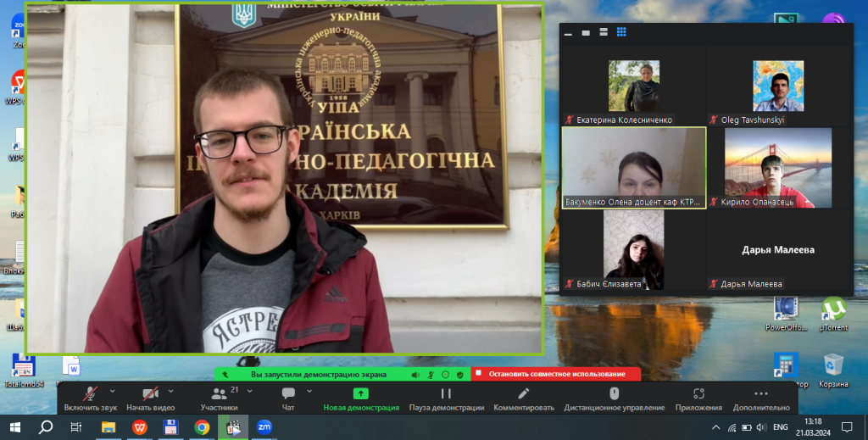Open the PowerOff6 desktop shortcut
Viewport: 868px width, 440px height.
[x=786, y=315]
